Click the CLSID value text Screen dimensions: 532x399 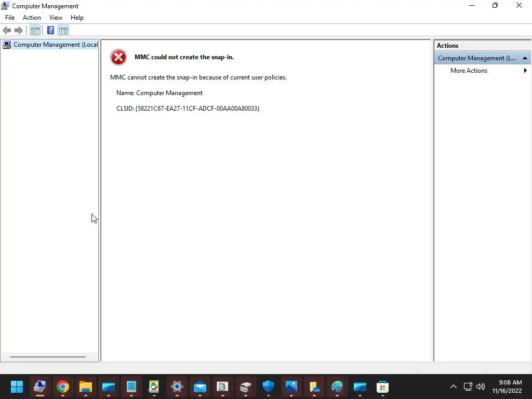coord(197,109)
